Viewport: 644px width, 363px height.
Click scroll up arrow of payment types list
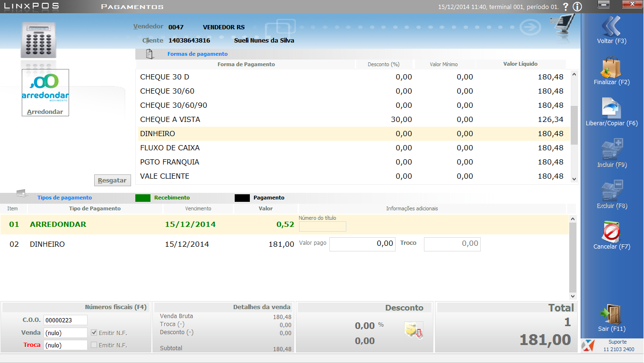click(x=573, y=219)
